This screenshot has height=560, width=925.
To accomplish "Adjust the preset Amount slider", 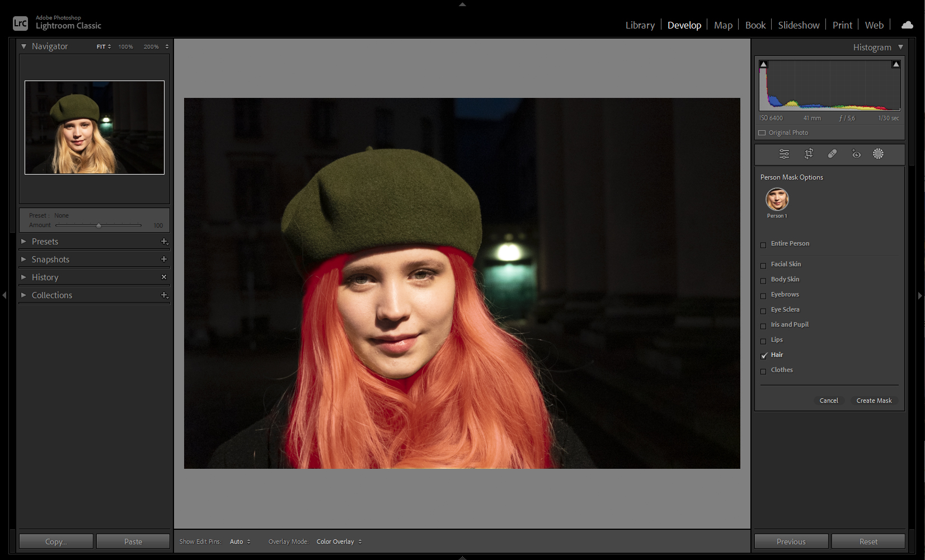I will [x=99, y=225].
